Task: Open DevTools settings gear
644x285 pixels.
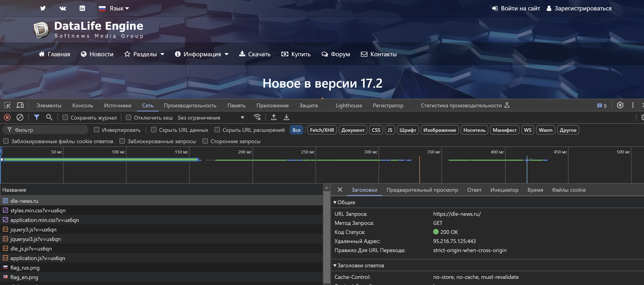Action: (x=620, y=105)
